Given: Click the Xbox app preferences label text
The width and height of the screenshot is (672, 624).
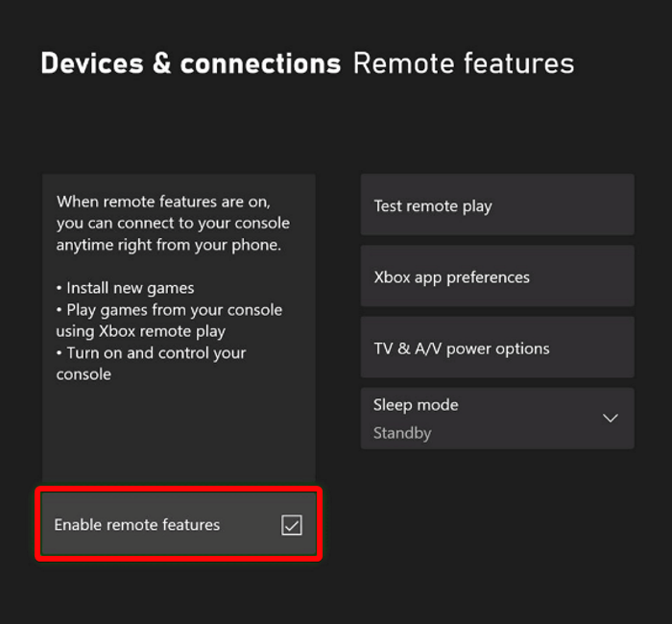Looking at the screenshot, I should pyautogui.click(x=451, y=277).
